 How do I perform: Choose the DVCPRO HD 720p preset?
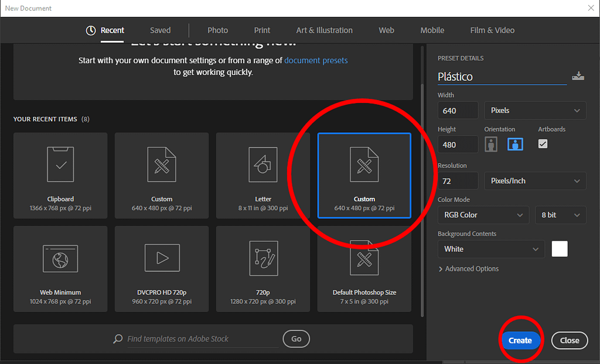click(x=162, y=269)
